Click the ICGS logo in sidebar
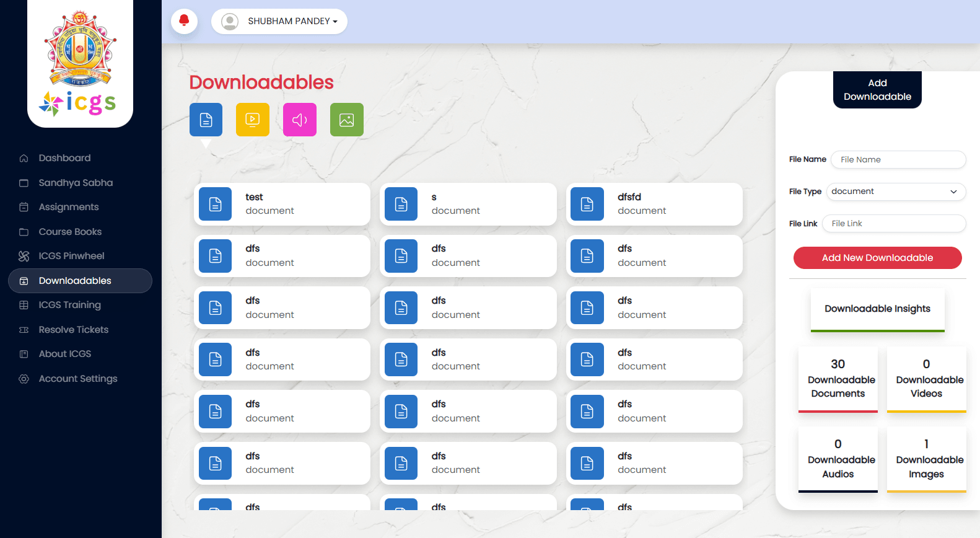The height and width of the screenshot is (538, 980). [x=80, y=64]
